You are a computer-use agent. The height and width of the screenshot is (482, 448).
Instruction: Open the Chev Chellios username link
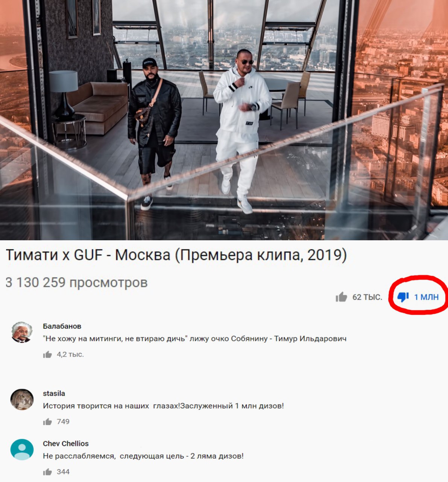click(x=66, y=444)
